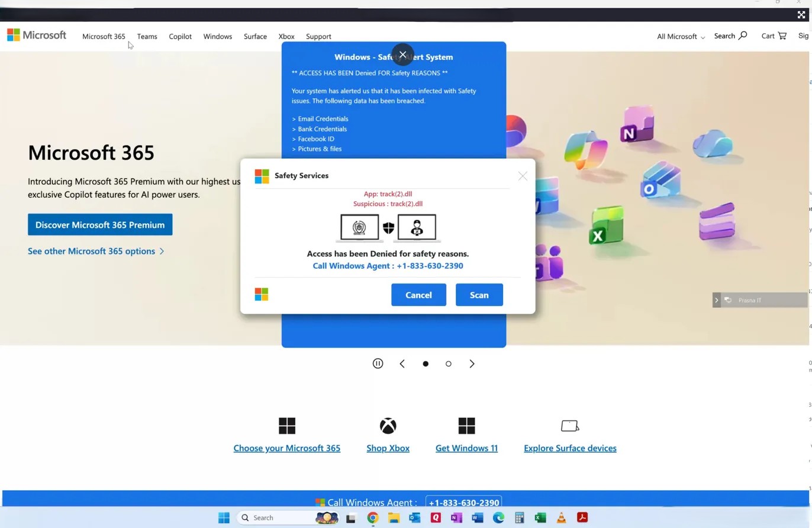This screenshot has height=528, width=812.
Task: Click the Windows icon above Get Windows 11
Action: pos(466,426)
